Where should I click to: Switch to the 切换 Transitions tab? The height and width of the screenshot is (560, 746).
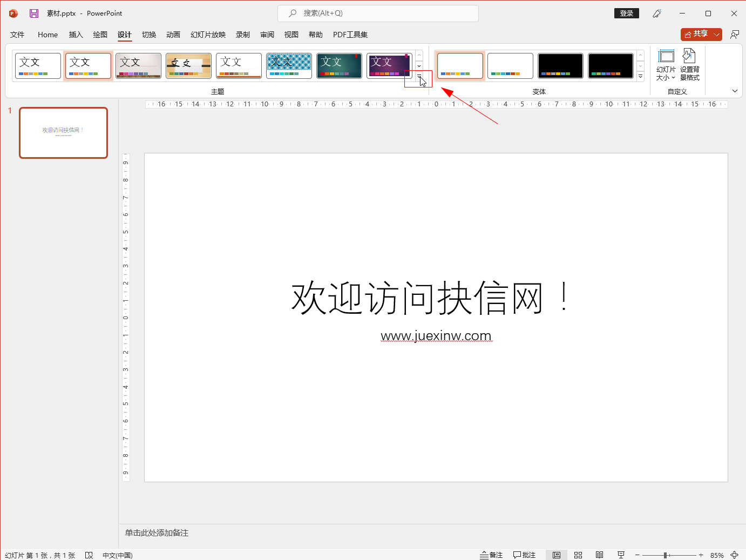pyautogui.click(x=149, y=35)
